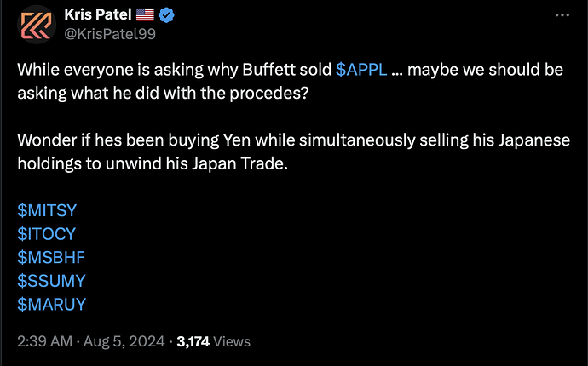Open the $MSBHF cashtag

pyautogui.click(x=51, y=257)
